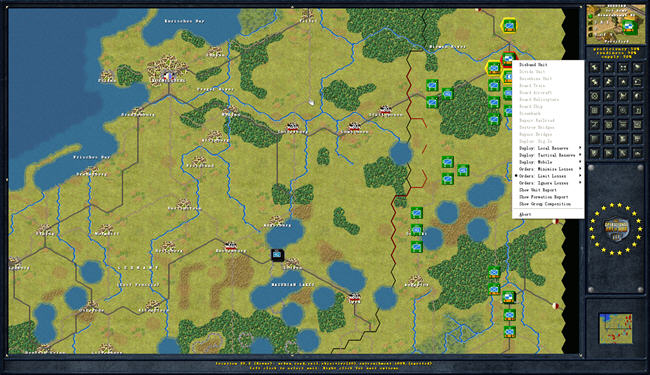
Task: Click the bullet marking Orders: Limit Losses
Action: click(x=516, y=176)
